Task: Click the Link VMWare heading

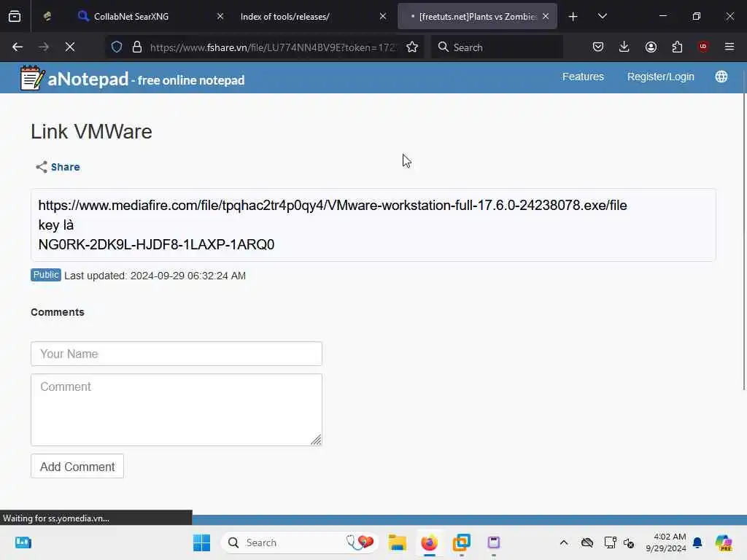Action: click(91, 132)
